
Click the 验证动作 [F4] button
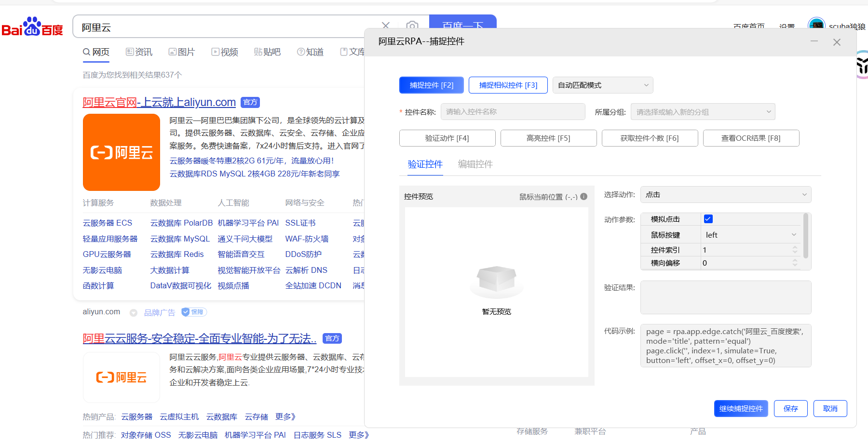(447, 138)
